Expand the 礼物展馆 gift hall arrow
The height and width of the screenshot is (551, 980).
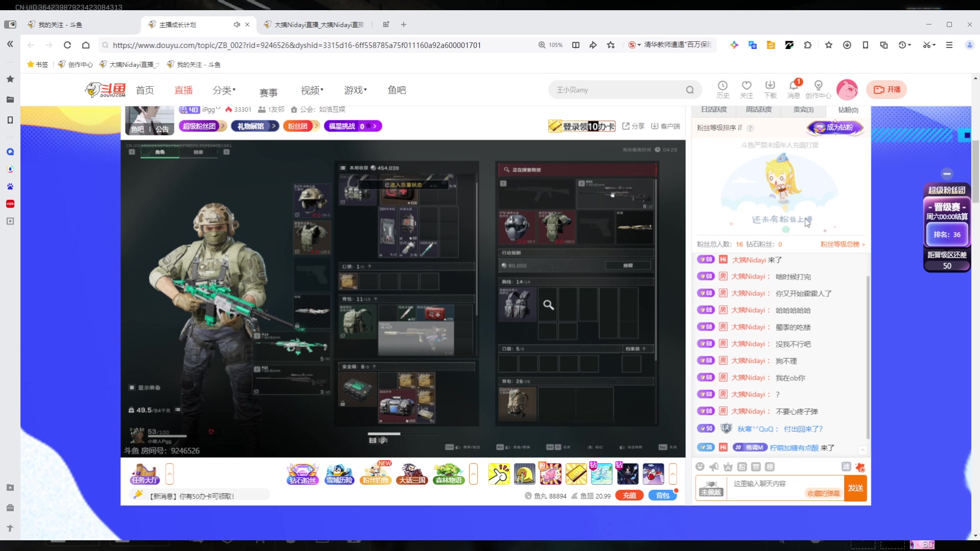274,126
